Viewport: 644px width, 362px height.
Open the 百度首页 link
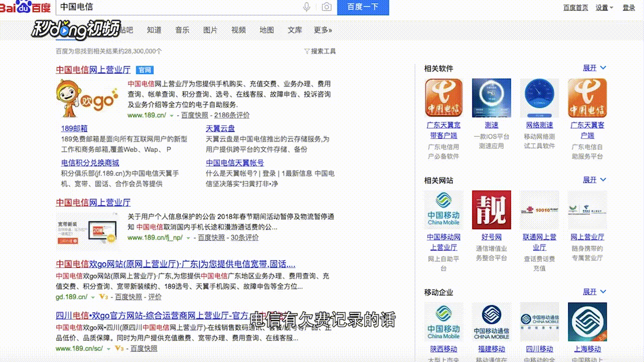point(576,8)
